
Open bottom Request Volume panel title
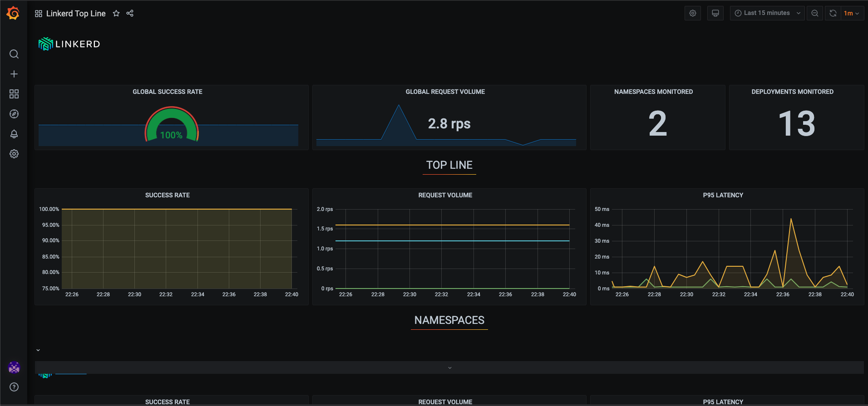coord(445,402)
